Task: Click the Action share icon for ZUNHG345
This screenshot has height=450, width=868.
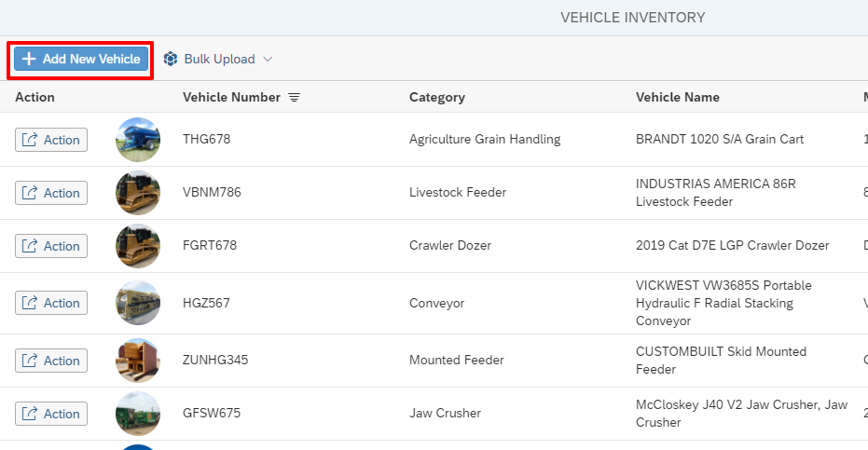Action: point(29,361)
